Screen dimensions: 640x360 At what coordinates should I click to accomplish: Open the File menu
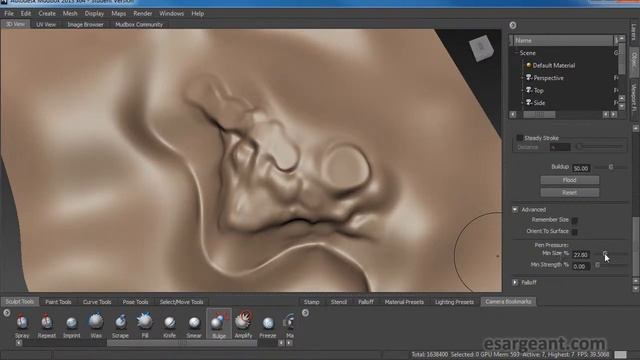[x=9, y=13]
